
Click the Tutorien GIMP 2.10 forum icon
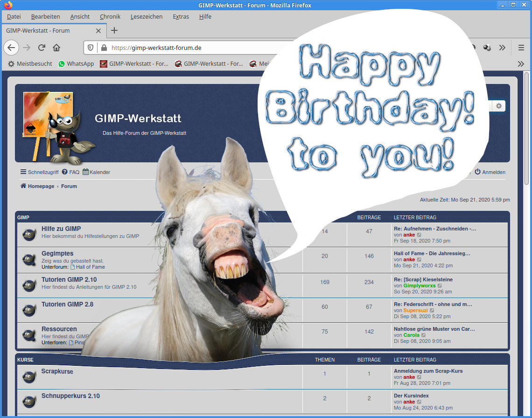[x=29, y=286]
